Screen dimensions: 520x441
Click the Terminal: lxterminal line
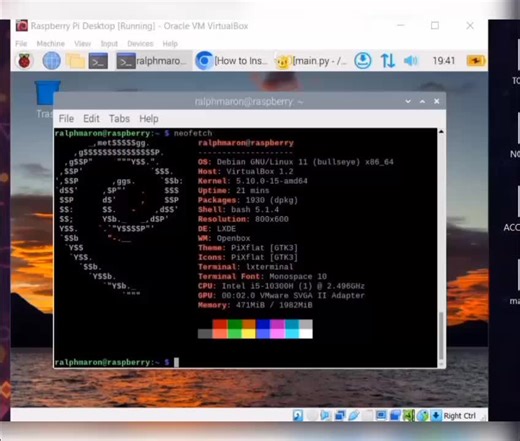click(246, 267)
